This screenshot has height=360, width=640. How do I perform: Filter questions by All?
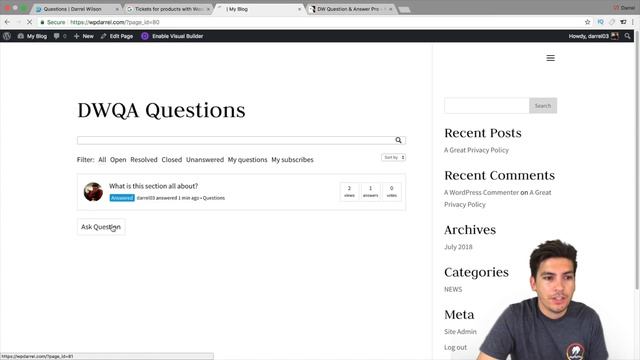pos(102,160)
